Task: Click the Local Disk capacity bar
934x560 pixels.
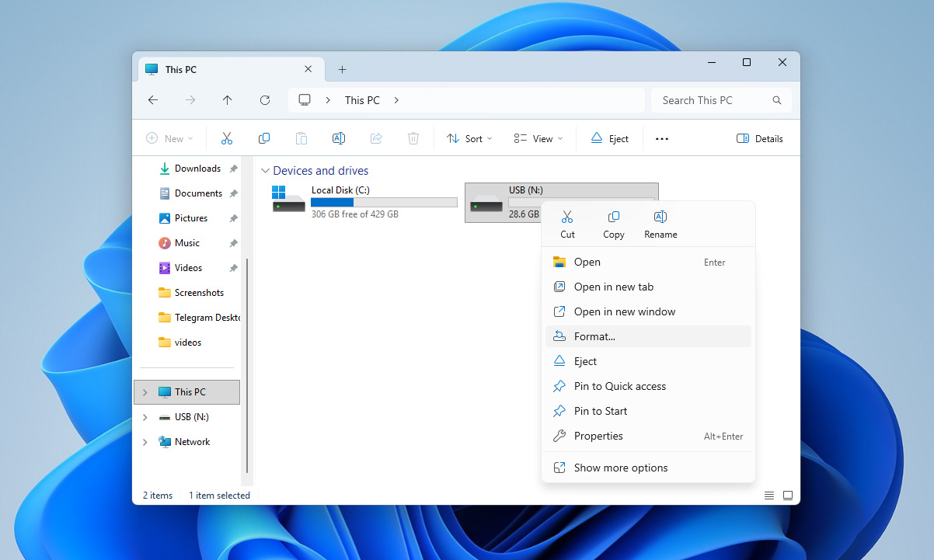Action: tap(383, 201)
